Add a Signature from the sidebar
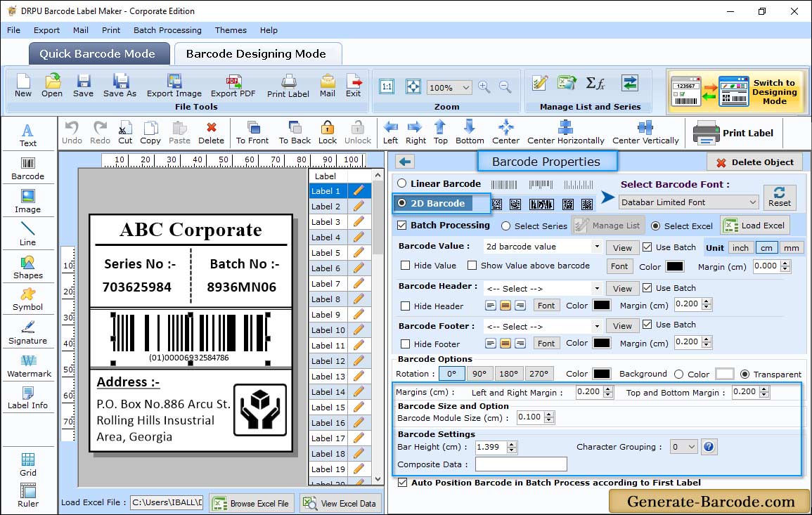This screenshot has height=515, width=812. click(28, 333)
